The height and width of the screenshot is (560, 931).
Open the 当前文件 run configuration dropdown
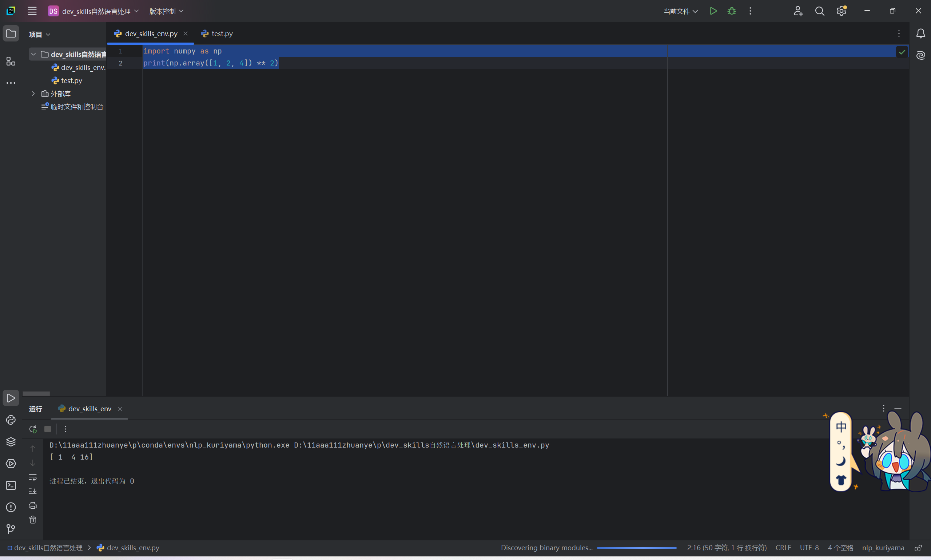click(x=681, y=11)
